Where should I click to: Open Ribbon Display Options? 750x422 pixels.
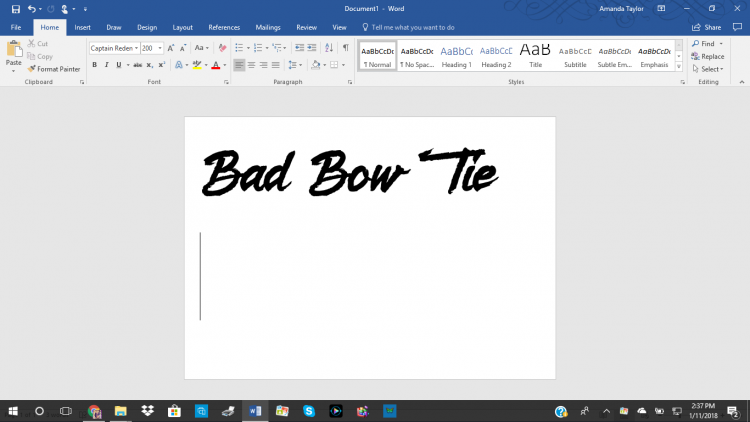coord(662,9)
